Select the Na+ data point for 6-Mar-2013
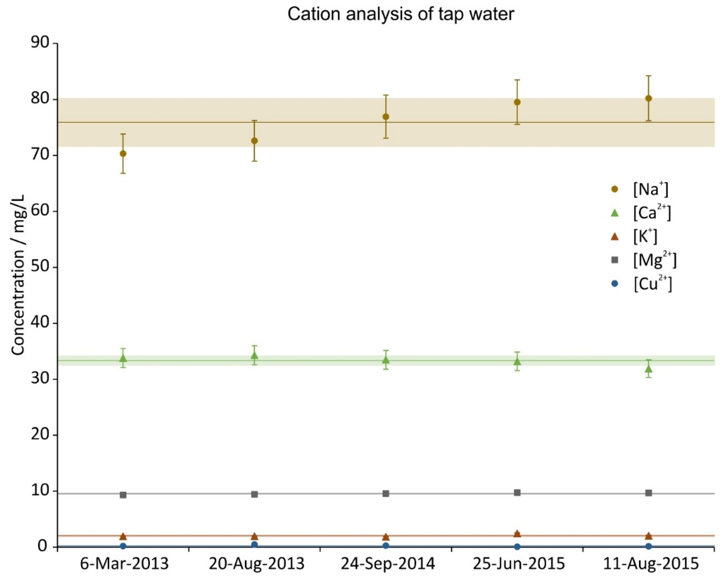Image resolution: width=728 pixels, height=579 pixels. click(x=123, y=154)
